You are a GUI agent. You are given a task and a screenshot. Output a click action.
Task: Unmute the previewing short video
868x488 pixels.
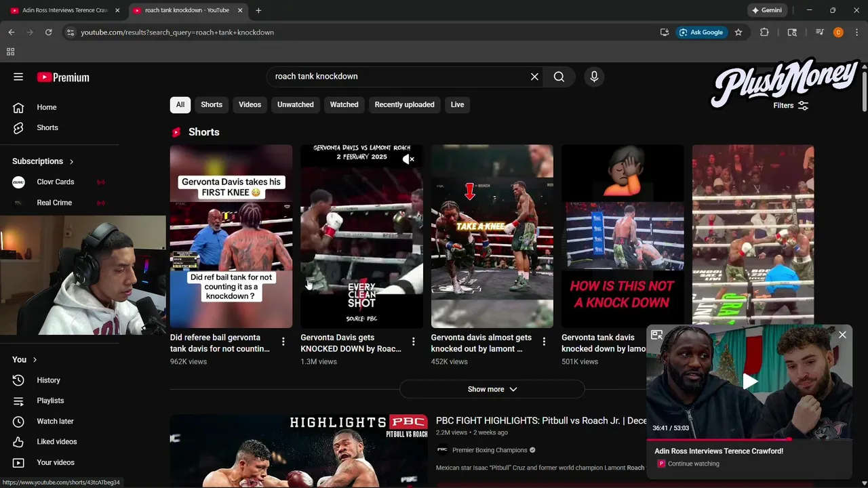(408, 159)
